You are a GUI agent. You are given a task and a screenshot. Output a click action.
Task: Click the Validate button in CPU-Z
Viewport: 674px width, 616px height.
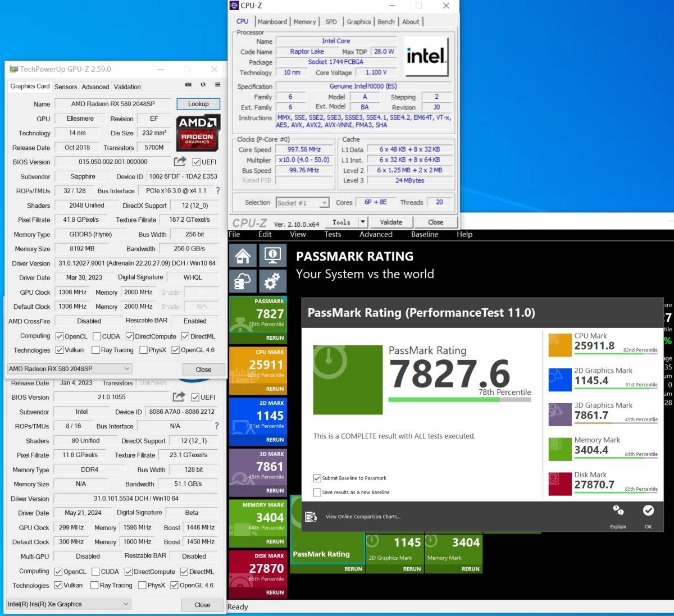tap(391, 222)
